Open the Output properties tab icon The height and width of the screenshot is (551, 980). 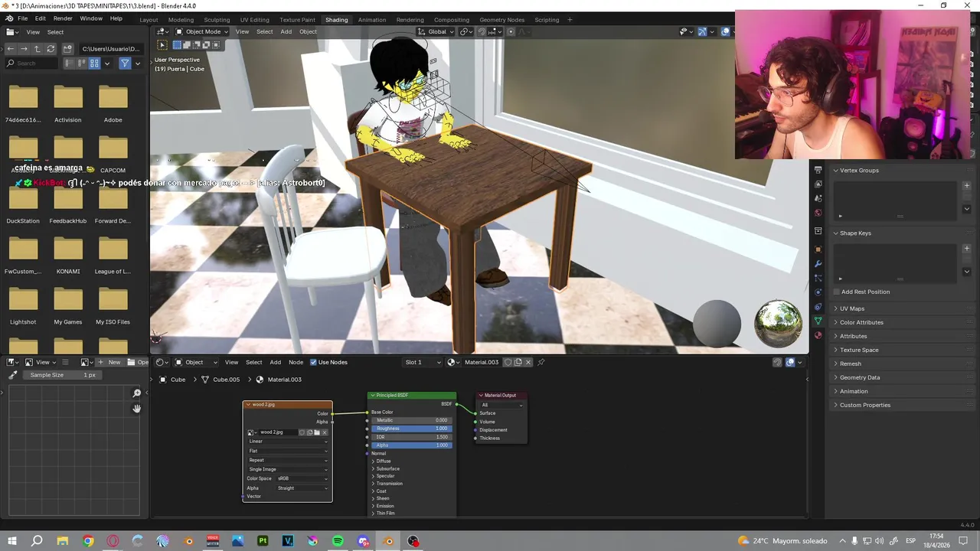[x=818, y=170]
